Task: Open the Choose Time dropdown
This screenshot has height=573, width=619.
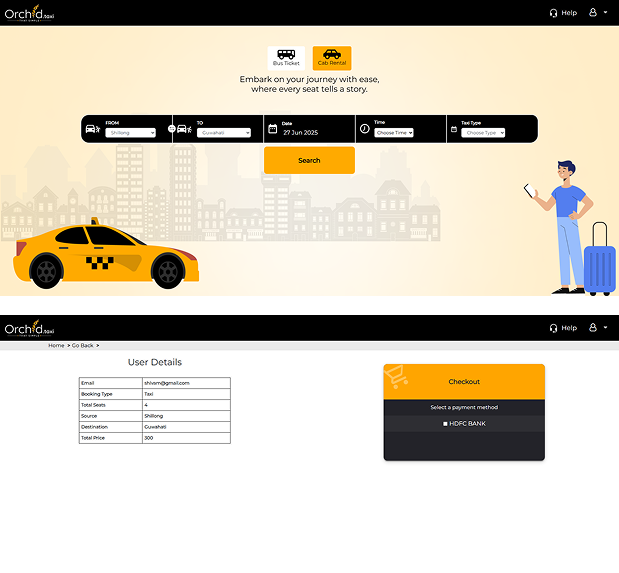Action: click(x=394, y=133)
